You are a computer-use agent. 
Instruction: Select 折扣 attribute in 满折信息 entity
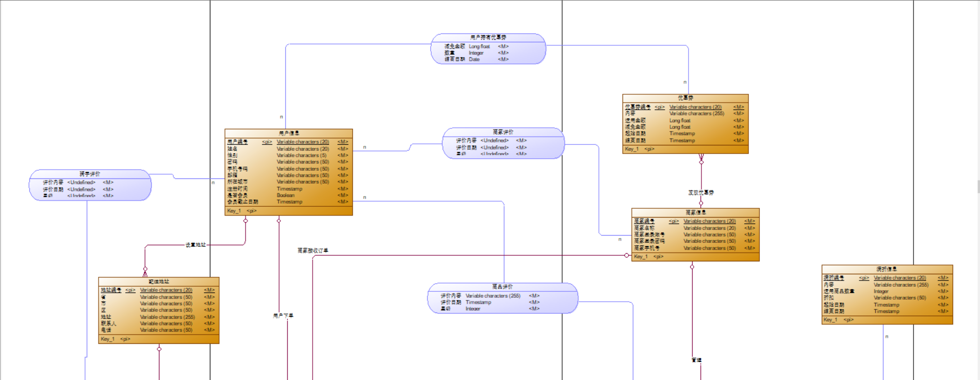click(887, 298)
